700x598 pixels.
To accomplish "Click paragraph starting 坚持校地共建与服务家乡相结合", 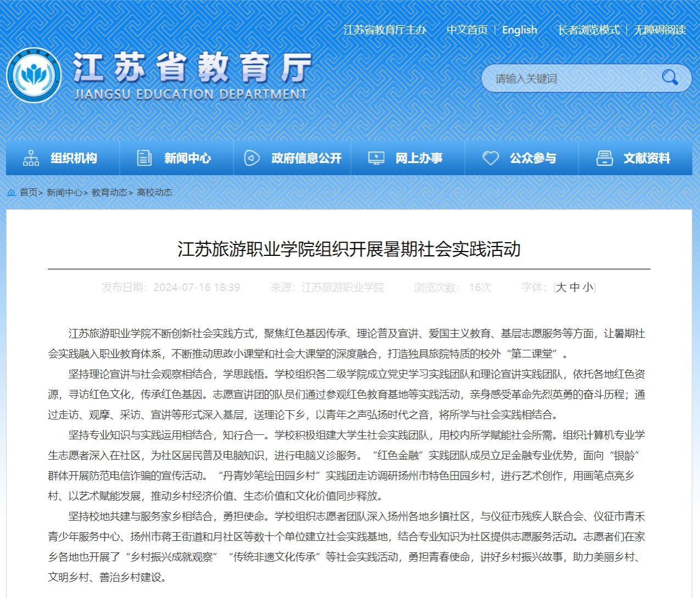I will click(x=346, y=546).
